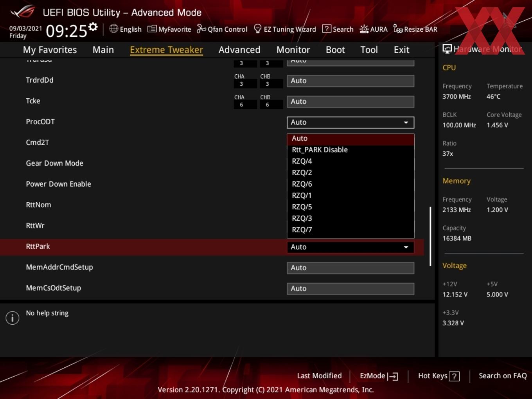Open Search on FAQ link
Screen dimensions: 532x399
tap(503, 376)
